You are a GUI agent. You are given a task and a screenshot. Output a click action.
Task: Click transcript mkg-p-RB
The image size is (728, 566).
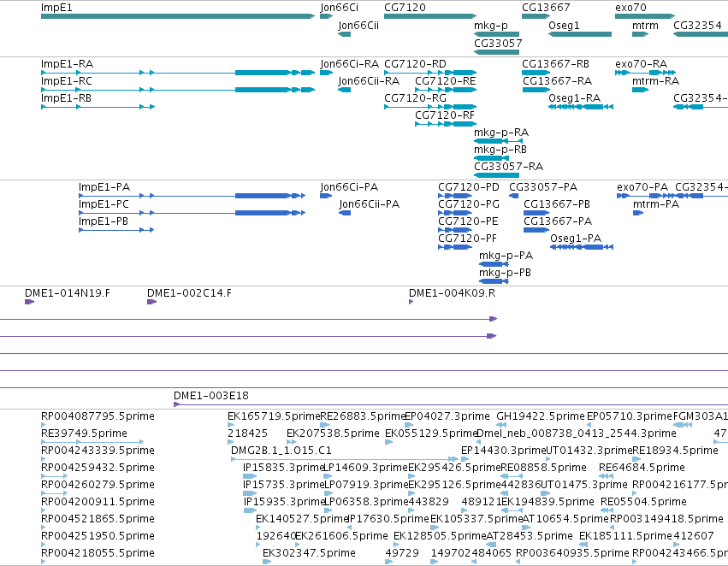click(x=491, y=158)
